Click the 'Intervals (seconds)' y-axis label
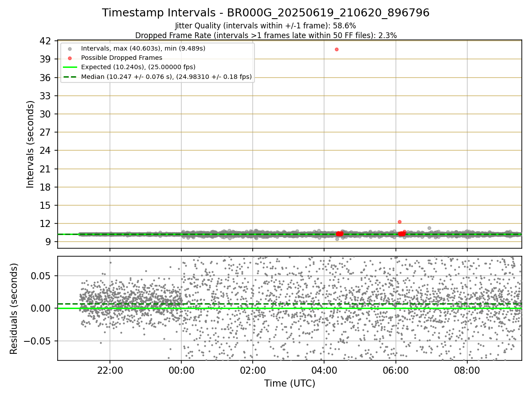Viewport: 532px width, 399px height. click(30, 144)
